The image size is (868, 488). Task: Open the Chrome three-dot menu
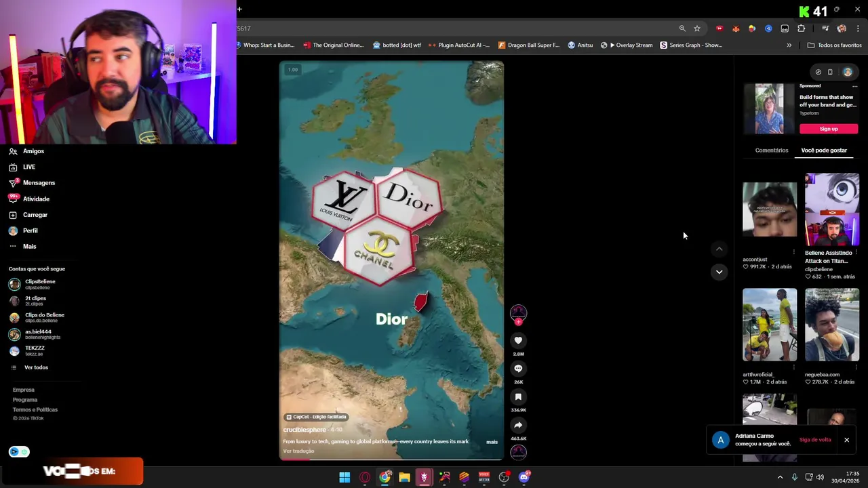[858, 28]
